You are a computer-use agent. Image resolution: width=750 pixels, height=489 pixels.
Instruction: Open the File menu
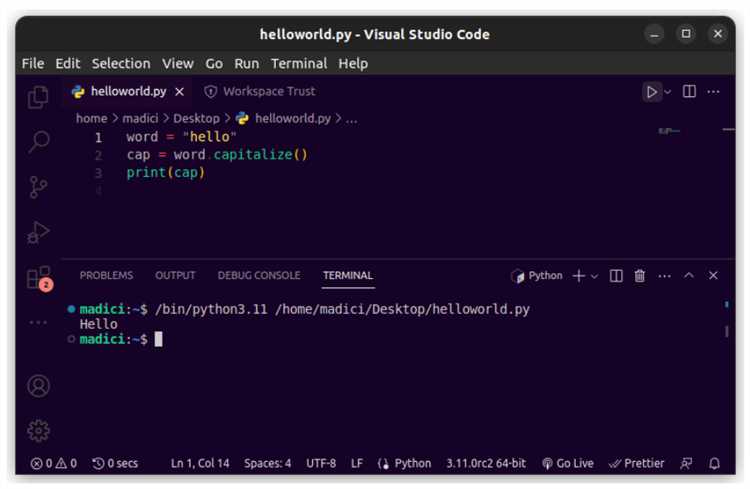click(33, 63)
